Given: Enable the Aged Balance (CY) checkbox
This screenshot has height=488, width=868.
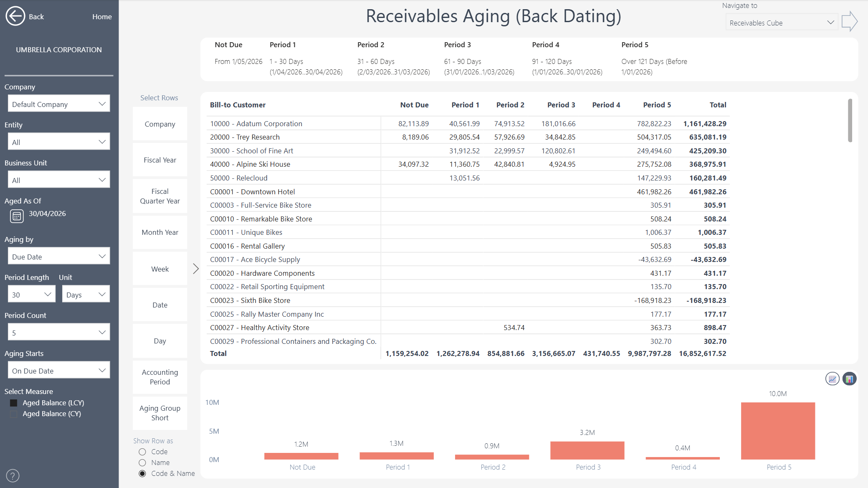Looking at the screenshot, I should [x=14, y=414].
